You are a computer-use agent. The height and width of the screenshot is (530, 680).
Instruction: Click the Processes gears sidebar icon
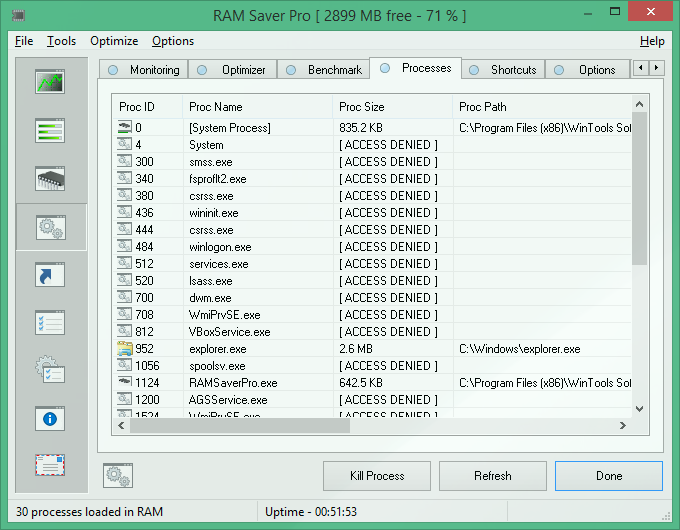point(50,227)
